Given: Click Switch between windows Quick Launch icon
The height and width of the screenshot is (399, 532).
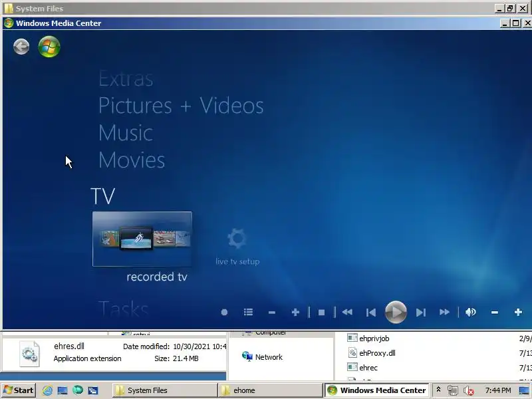Looking at the screenshot, I should pos(93,390).
